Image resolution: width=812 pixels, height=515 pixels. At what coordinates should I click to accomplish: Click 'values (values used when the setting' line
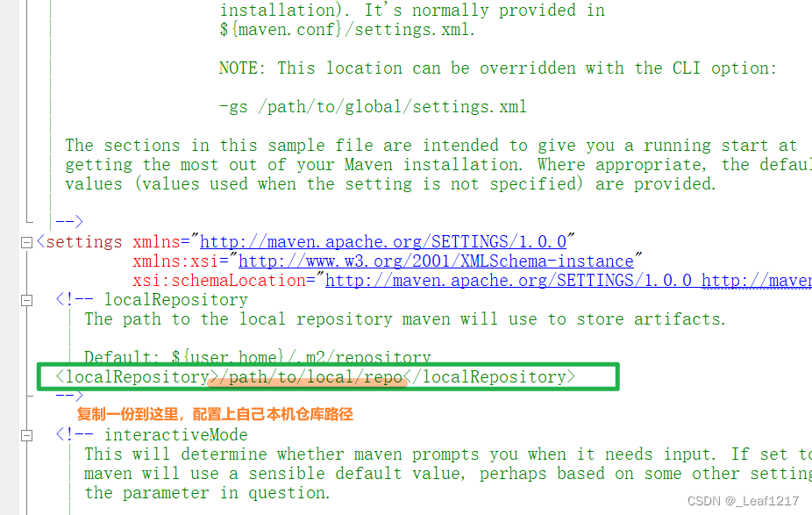(390, 184)
